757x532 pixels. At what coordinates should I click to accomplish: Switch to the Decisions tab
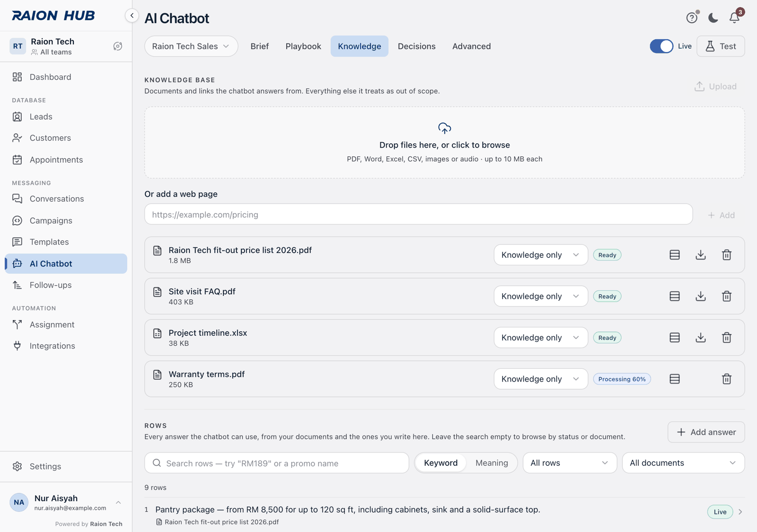(416, 46)
